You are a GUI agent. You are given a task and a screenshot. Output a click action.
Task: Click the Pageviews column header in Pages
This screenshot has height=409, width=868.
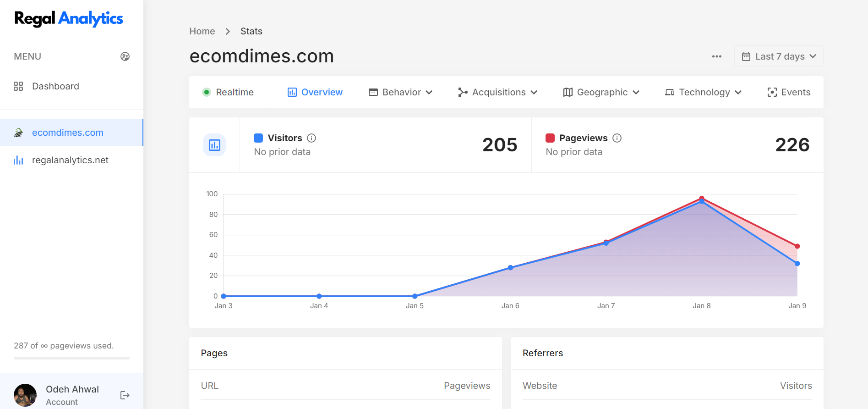click(467, 386)
